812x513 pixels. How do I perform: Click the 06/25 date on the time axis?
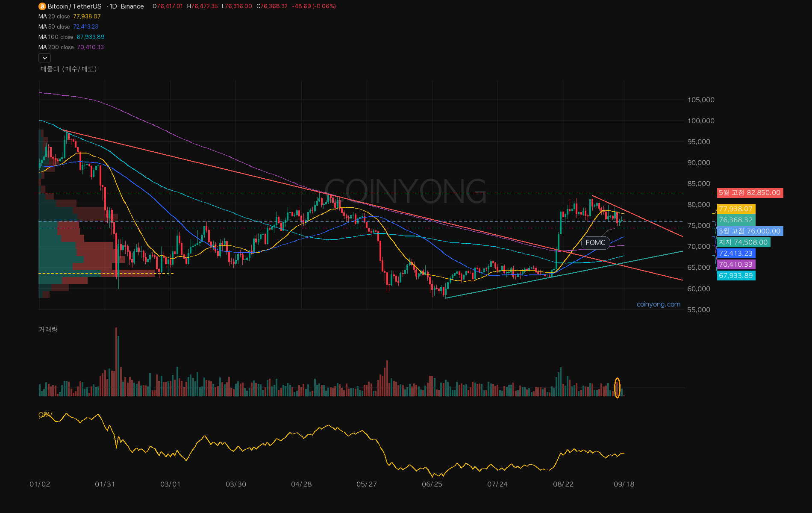(432, 484)
